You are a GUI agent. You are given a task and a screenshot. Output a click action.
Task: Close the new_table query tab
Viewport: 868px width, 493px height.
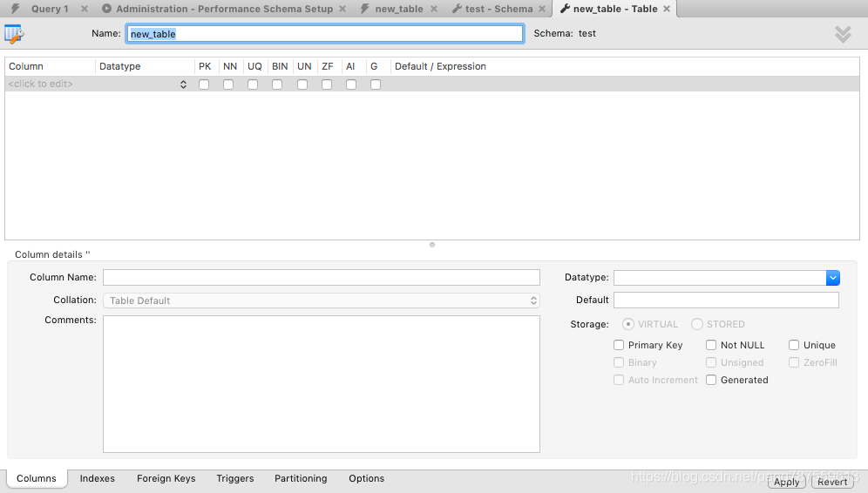pyautogui.click(x=434, y=9)
